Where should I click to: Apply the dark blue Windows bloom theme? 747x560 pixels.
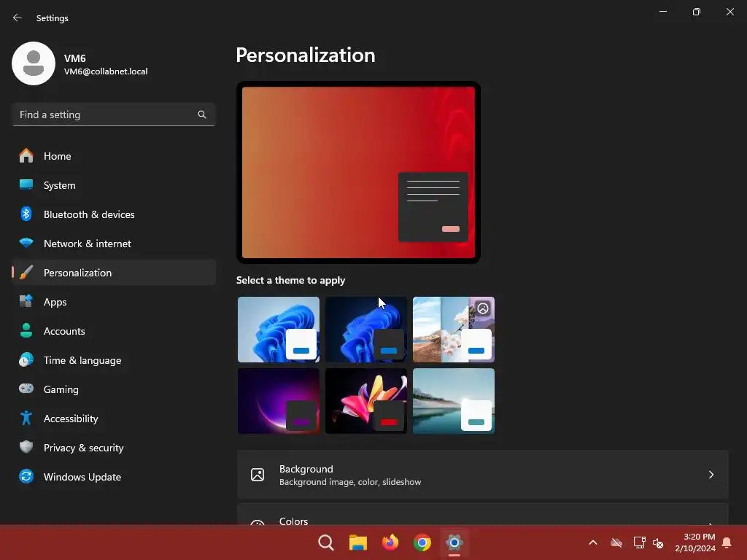coord(366,330)
